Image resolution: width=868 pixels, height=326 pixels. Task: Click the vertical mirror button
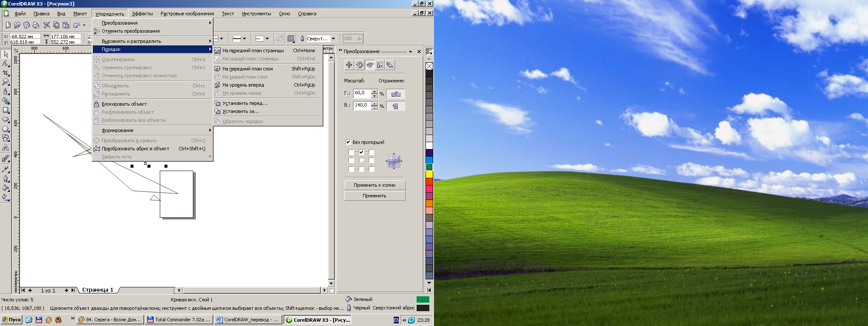click(x=395, y=106)
